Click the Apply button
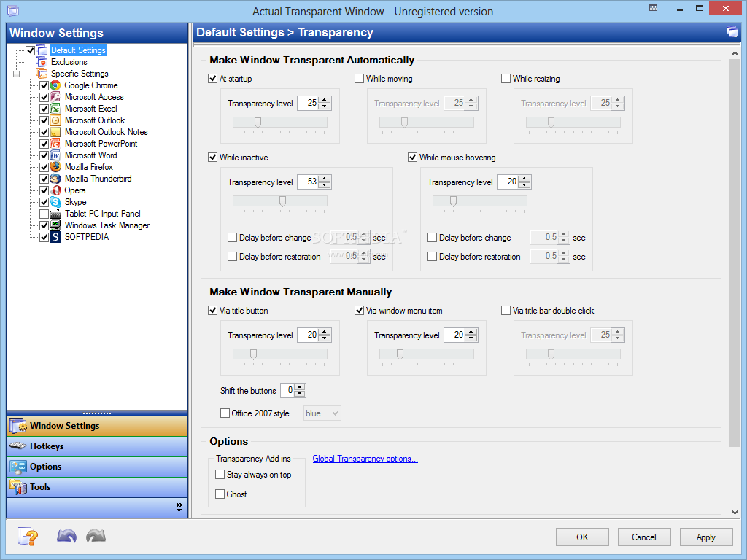 tap(706, 537)
